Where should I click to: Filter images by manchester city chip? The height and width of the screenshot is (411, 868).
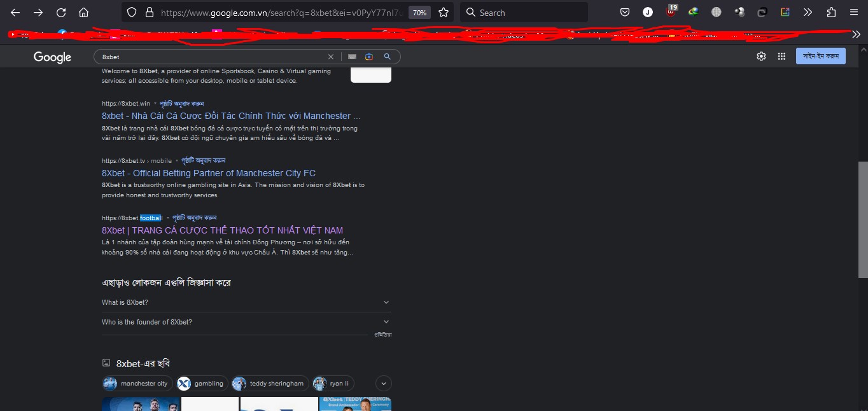point(137,383)
